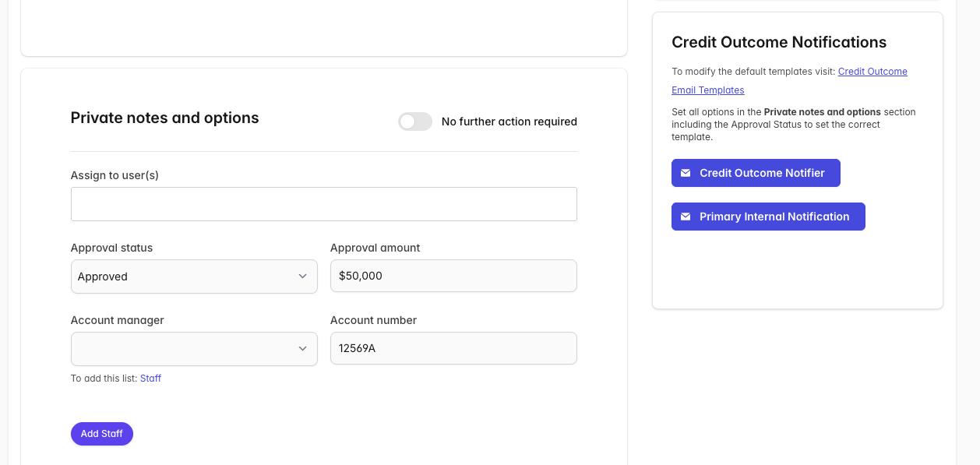
Task: Focus the Assign to user(s) field
Action: 323,204
